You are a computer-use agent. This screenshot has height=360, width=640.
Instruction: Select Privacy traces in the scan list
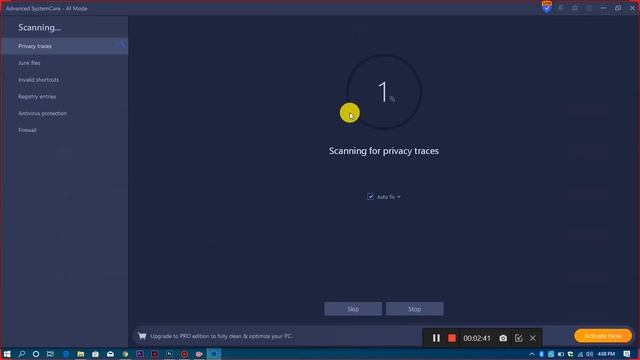pos(64,46)
